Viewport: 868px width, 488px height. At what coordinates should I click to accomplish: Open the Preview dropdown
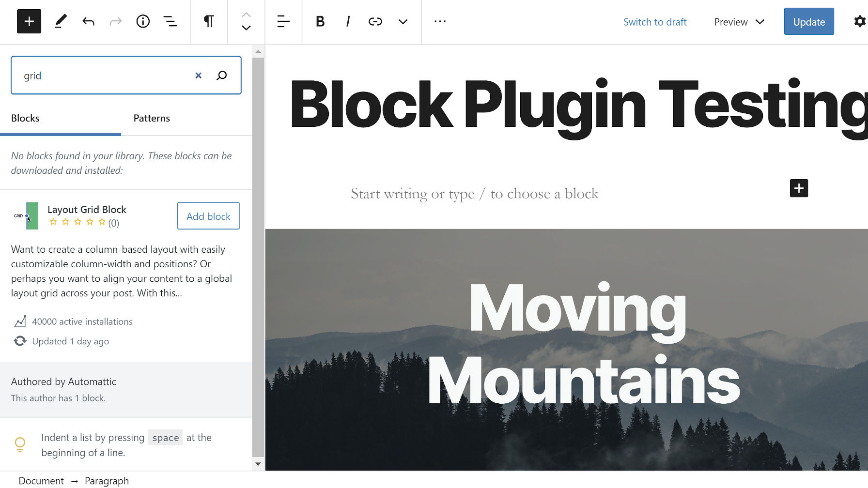tap(738, 22)
